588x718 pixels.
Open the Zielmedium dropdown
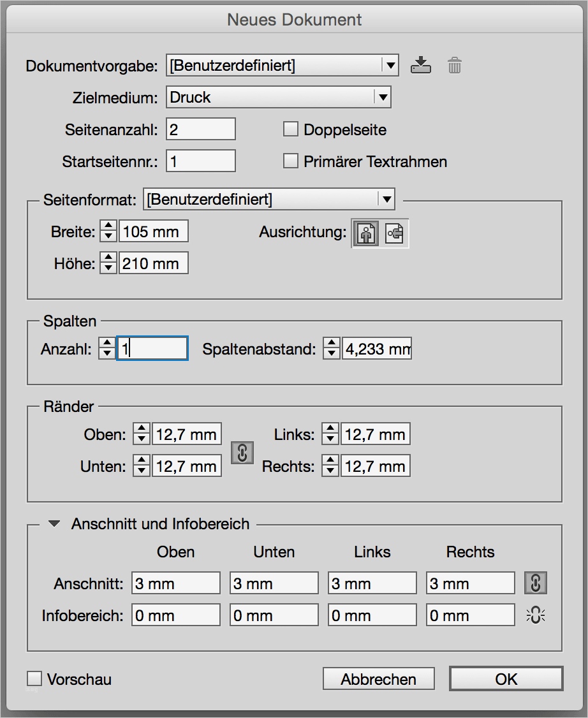point(382,97)
